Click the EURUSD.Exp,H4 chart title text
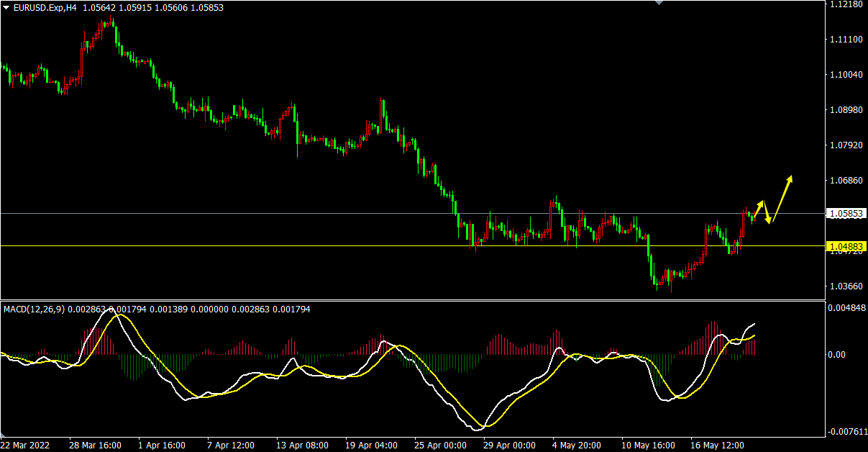This screenshot has width=868, height=452. pos(45,8)
